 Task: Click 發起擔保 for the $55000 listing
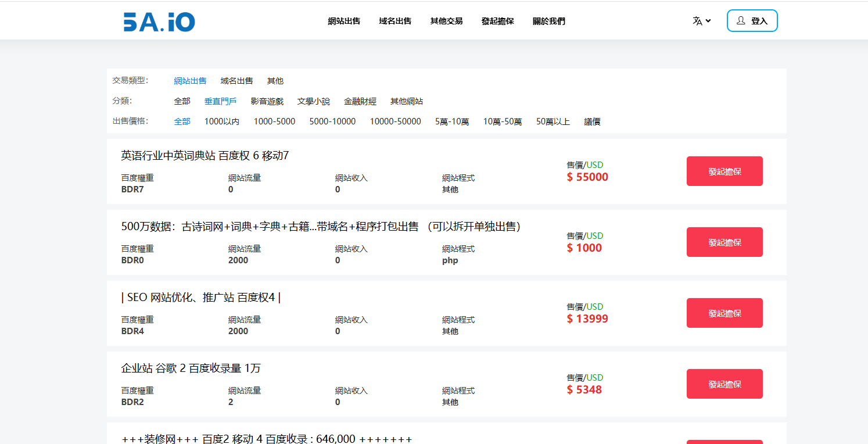click(724, 171)
